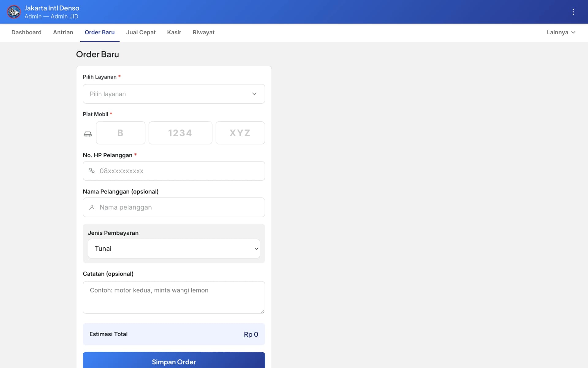Switch to the Kasir tab
The image size is (588, 368).
[x=174, y=33]
